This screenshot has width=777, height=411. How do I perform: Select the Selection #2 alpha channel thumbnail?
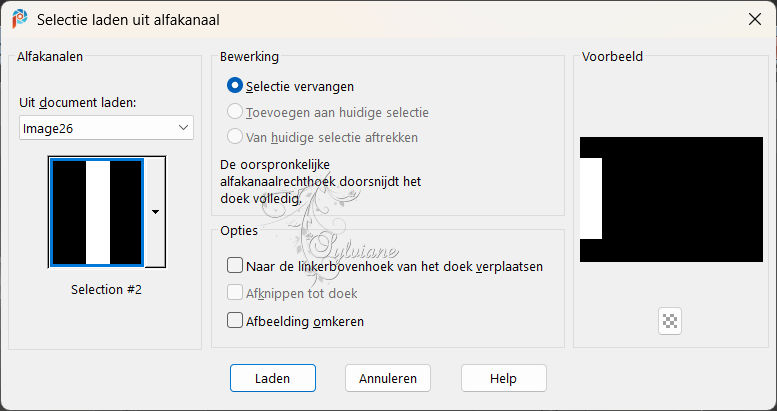click(x=97, y=212)
